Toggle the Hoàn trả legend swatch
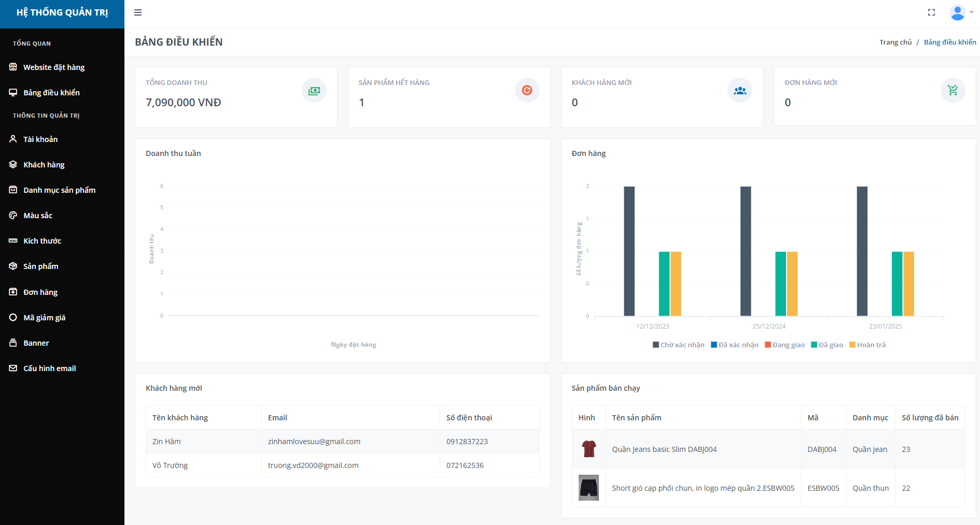This screenshot has height=525, width=980. 852,345
